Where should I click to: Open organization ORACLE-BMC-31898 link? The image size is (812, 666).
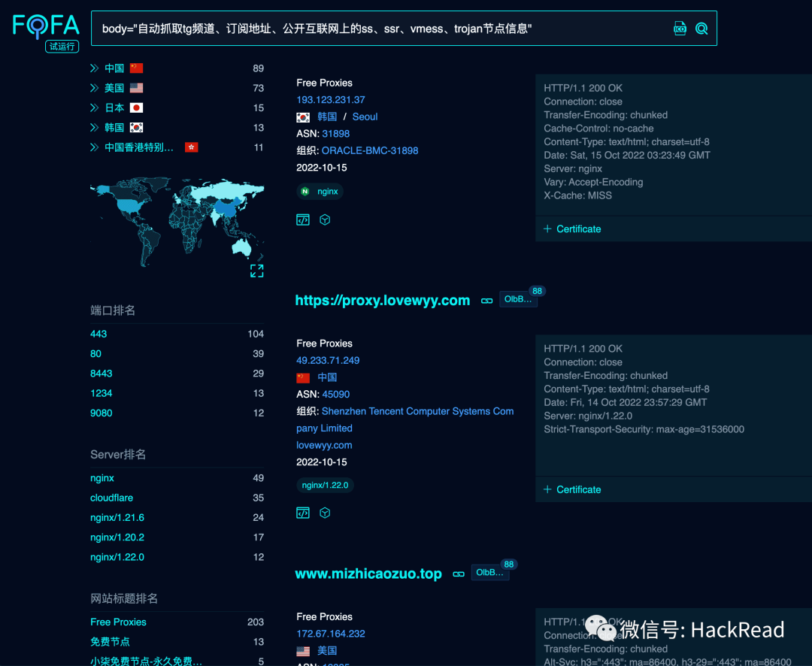370,150
